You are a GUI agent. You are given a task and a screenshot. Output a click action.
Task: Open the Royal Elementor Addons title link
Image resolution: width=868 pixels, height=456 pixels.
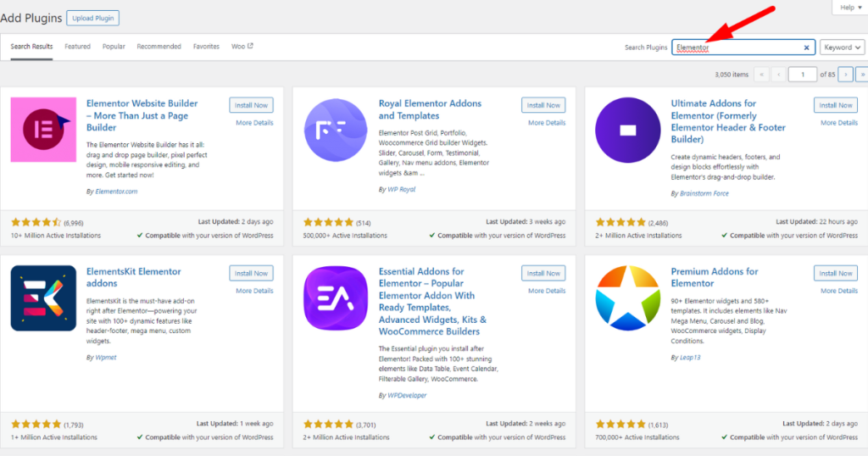point(430,109)
